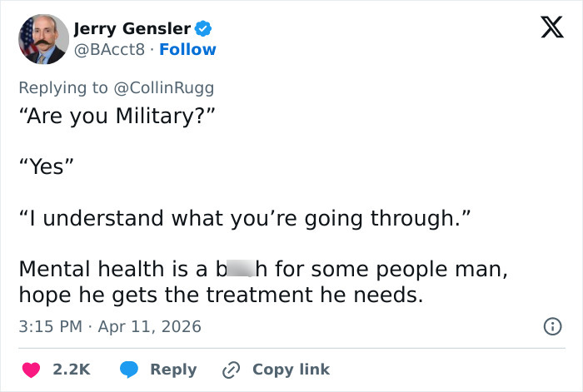The width and height of the screenshot is (583, 392).
Task: Like the tweet with the heart icon
Action: (x=30, y=370)
